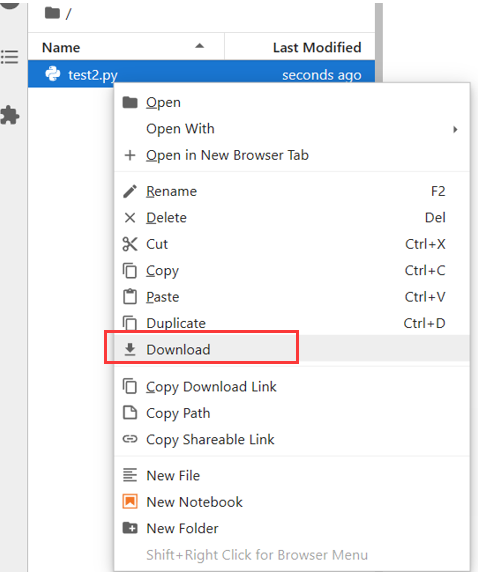This screenshot has width=478, height=572.
Task: Click the New Notebook orange icon
Action: [x=130, y=502]
